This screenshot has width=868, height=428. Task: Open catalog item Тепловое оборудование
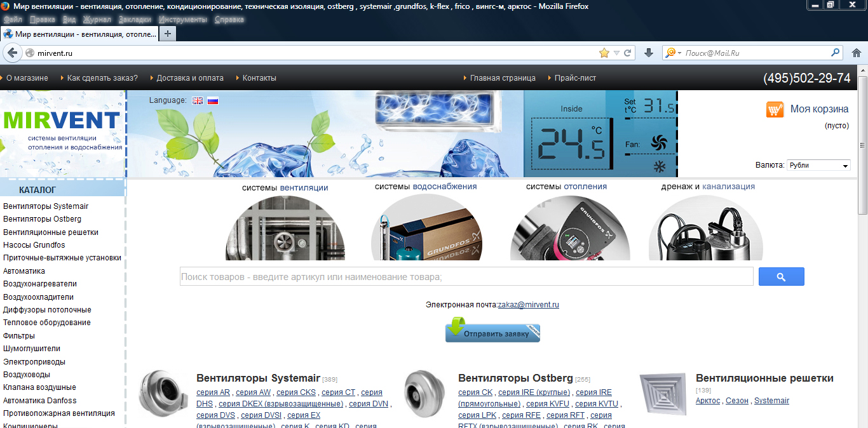pyautogui.click(x=47, y=323)
